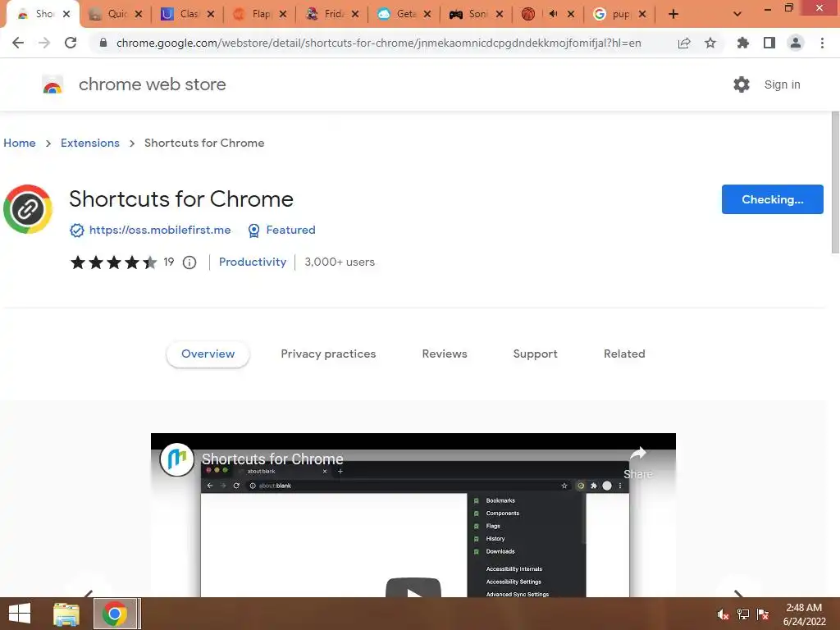Viewport: 840px width, 630px height.
Task: Open the Reviews tab
Action: (445, 354)
